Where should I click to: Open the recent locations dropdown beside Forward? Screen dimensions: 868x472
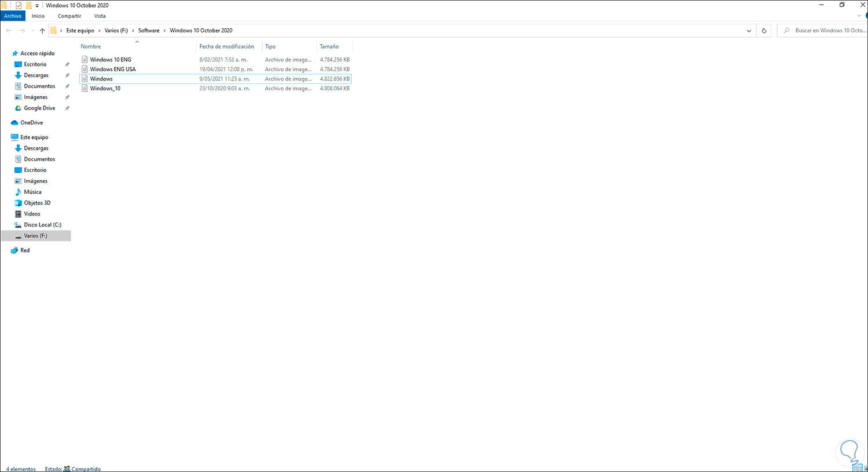pyautogui.click(x=32, y=31)
